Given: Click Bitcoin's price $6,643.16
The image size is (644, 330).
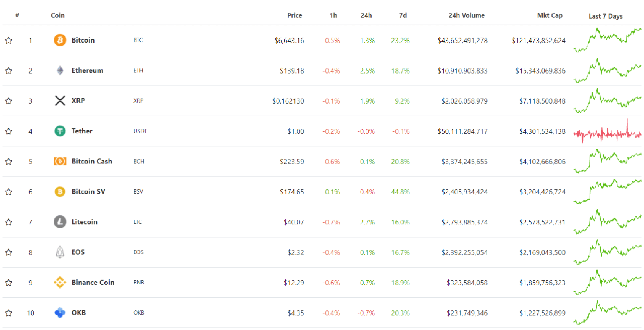Looking at the screenshot, I should 289,41.
